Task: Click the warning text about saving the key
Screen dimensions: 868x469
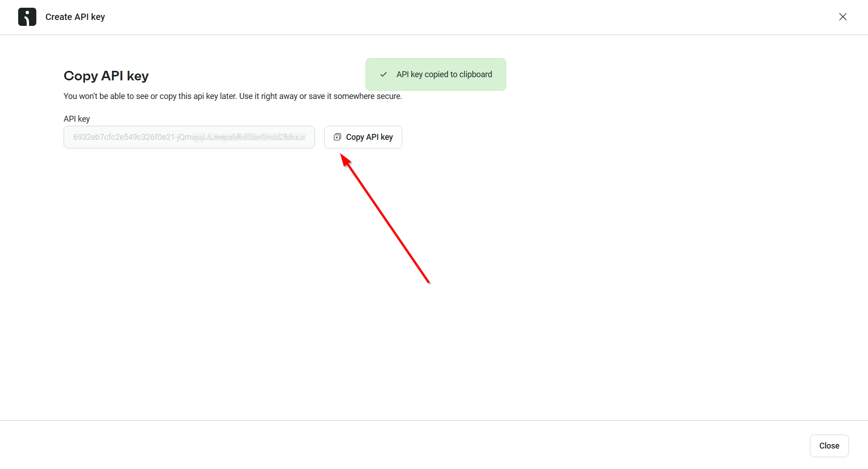Action: point(233,96)
